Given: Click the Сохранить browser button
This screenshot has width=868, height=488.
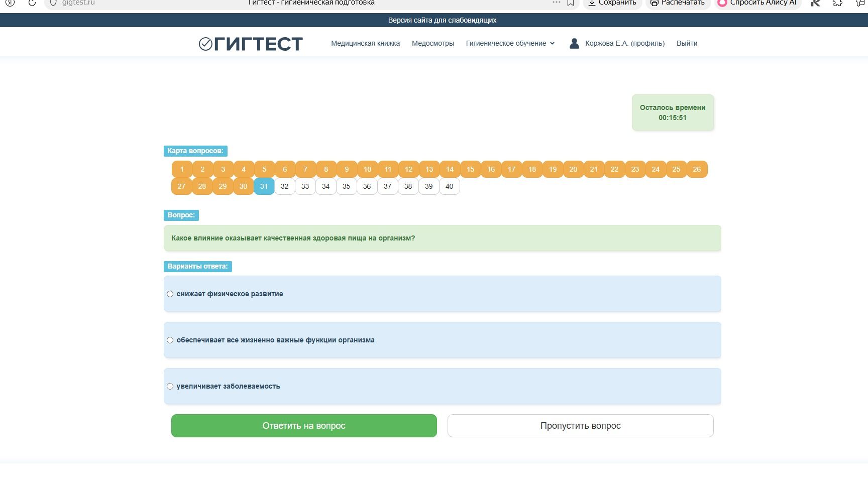Looking at the screenshot, I should (612, 3).
